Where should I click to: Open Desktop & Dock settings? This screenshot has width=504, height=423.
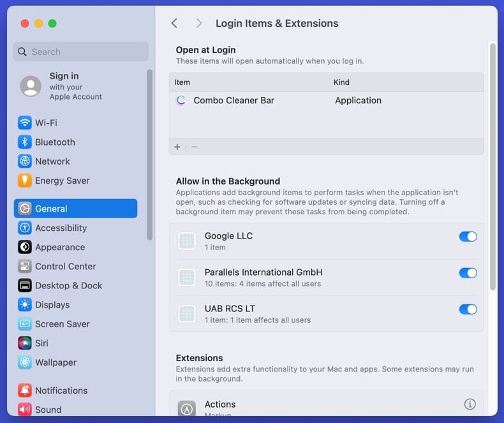click(x=75, y=286)
